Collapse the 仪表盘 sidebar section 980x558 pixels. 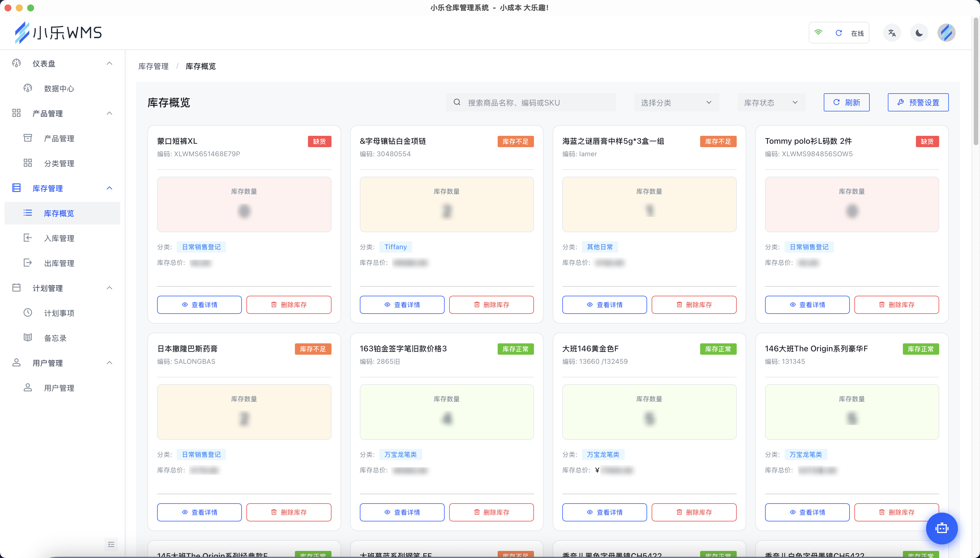[109, 64]
